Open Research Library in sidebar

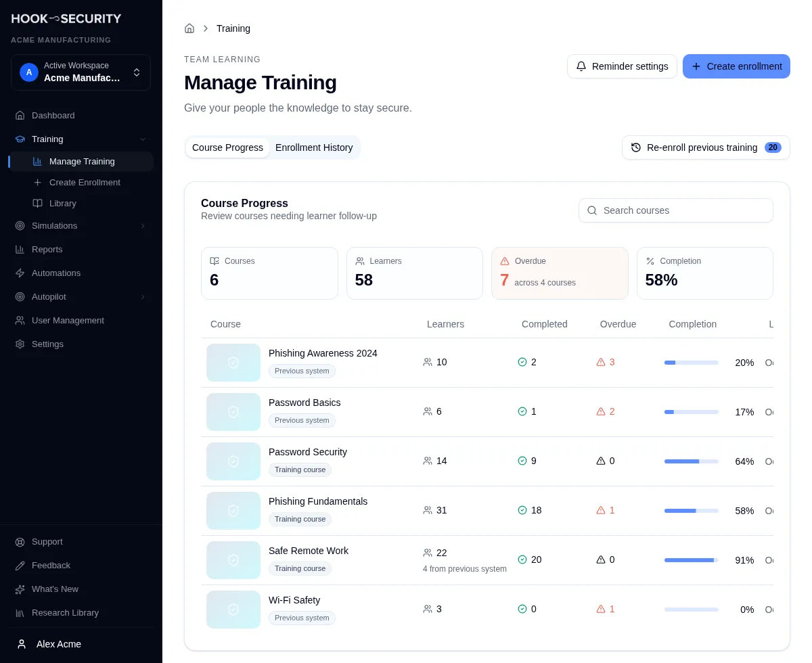81,613
